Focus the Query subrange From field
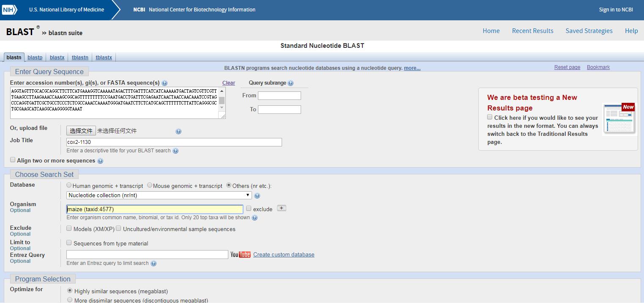The height and width of the screenshot is (303, 644). pos(280,96)
